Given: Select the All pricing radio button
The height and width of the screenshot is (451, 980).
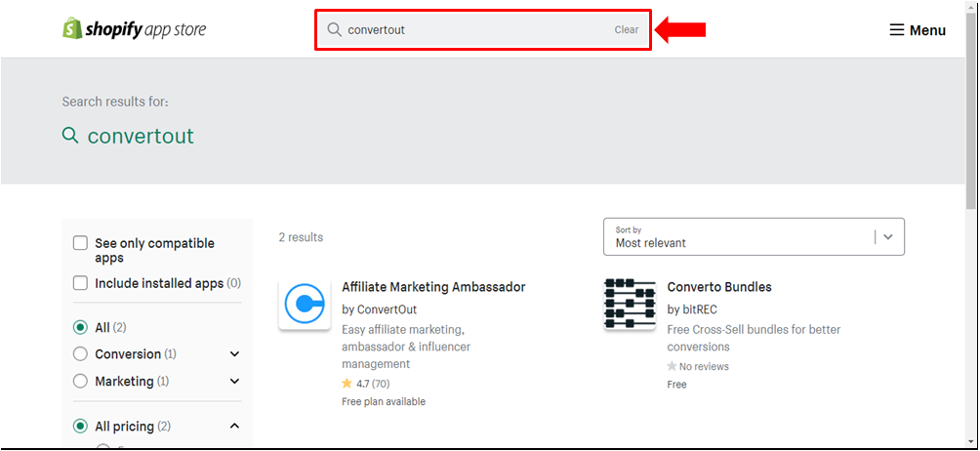Looking at the screenshot, I should point(80,426).
